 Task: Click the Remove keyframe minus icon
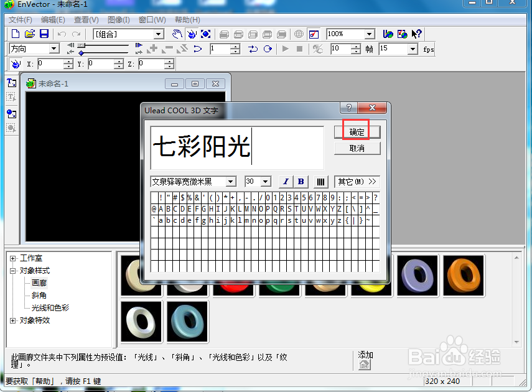(x=167, y=49)
